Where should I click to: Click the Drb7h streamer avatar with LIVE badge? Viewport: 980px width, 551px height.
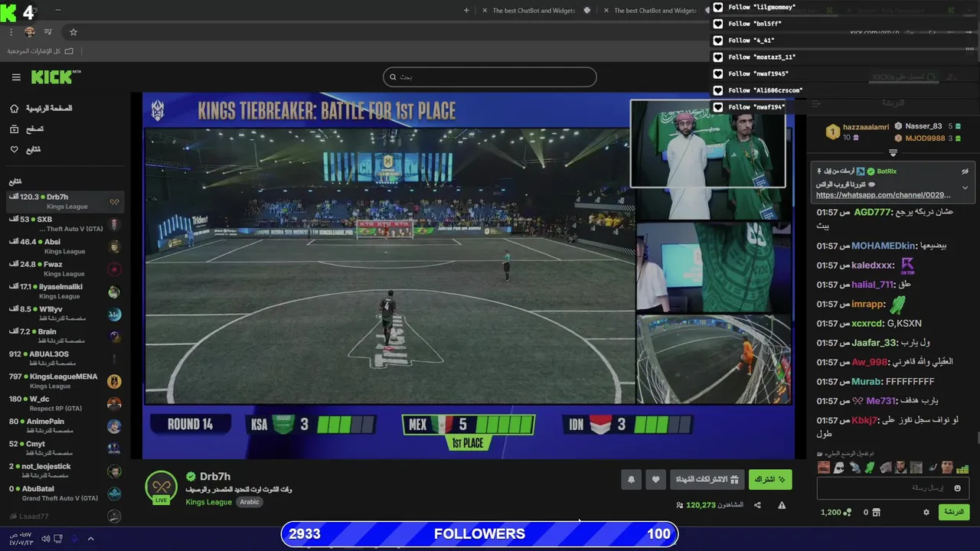pyautogui.click(x=161, y=487)
